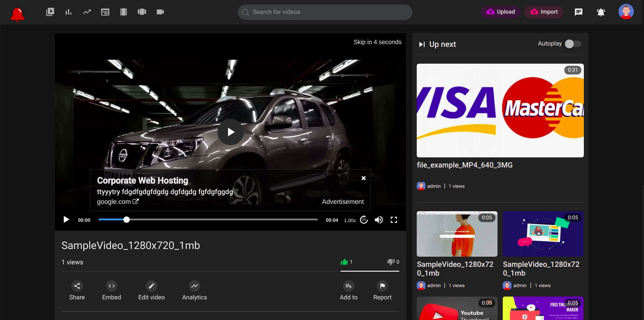The width and height of the screenshot is (644, 320).
Task: Click the Share icon below the video
Action: point(77,286)
